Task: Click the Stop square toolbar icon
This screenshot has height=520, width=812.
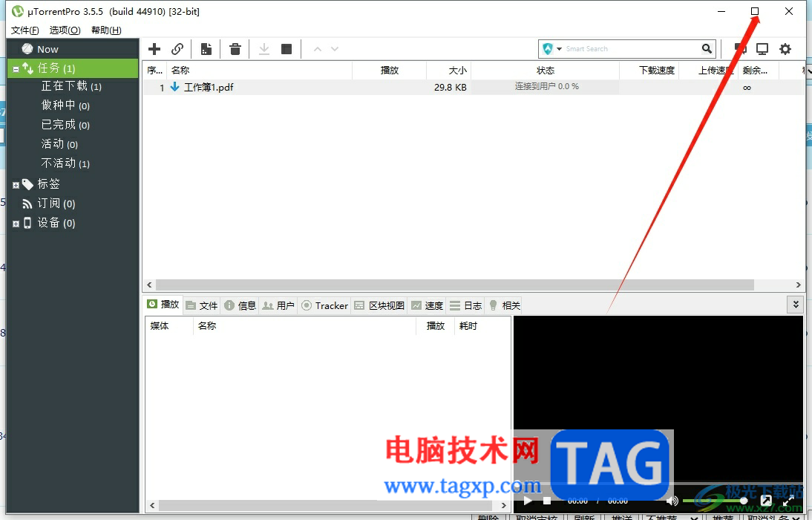Action: pos(287,49)
